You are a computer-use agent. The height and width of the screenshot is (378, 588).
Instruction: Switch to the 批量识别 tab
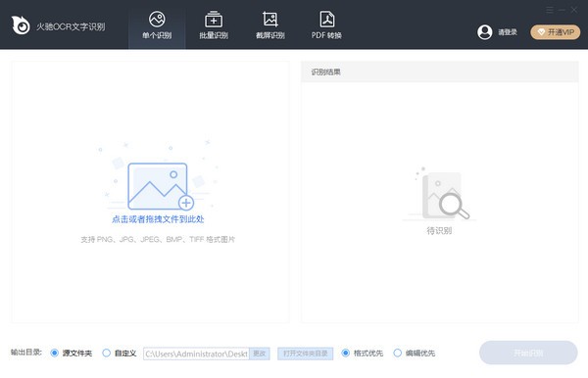click(214, 24)
